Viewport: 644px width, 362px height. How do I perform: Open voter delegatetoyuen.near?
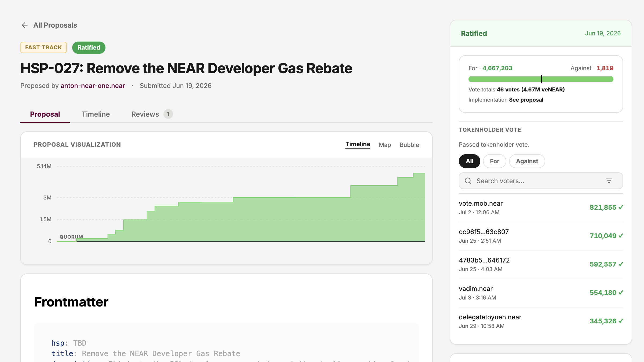pos(490,317)
